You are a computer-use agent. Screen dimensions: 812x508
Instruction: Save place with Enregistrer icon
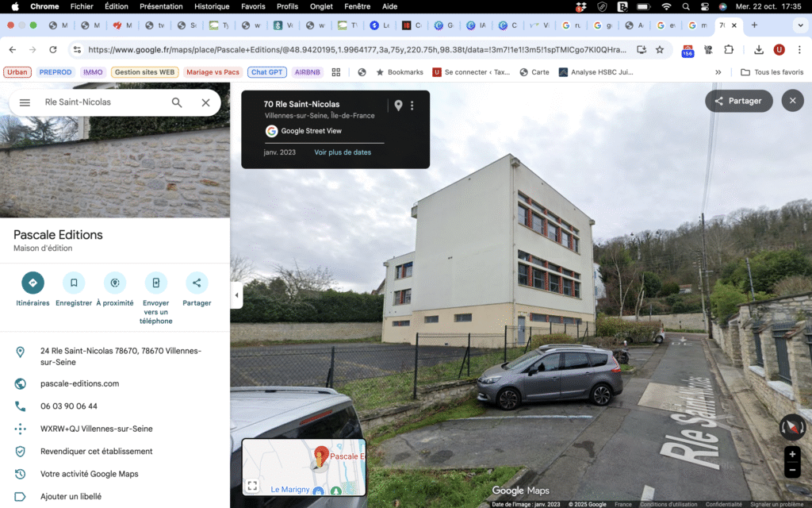point(74,283)
